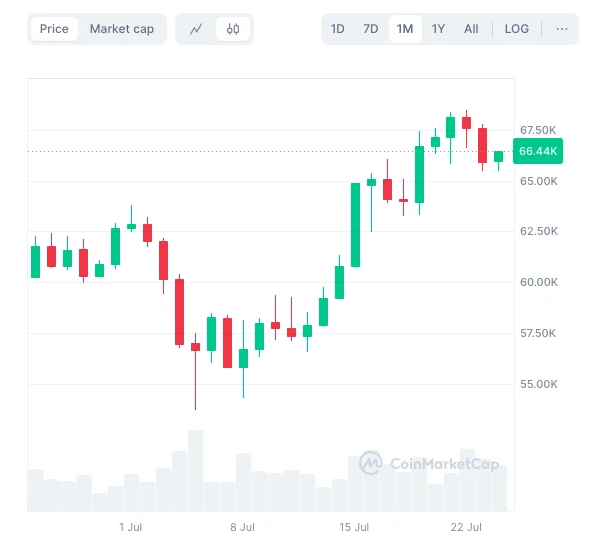Select the candlestick chart icon

tap(233, 29)
